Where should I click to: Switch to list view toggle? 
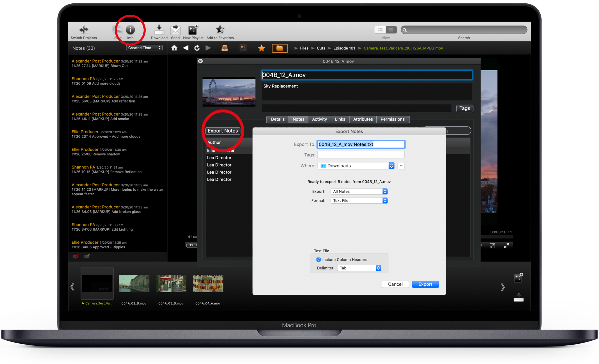391,29
